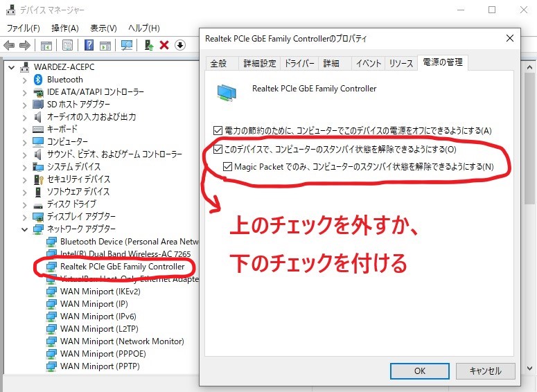Open the 操作(A) menu
This screenshot has height=392, width=537.
tap(65, 28)
